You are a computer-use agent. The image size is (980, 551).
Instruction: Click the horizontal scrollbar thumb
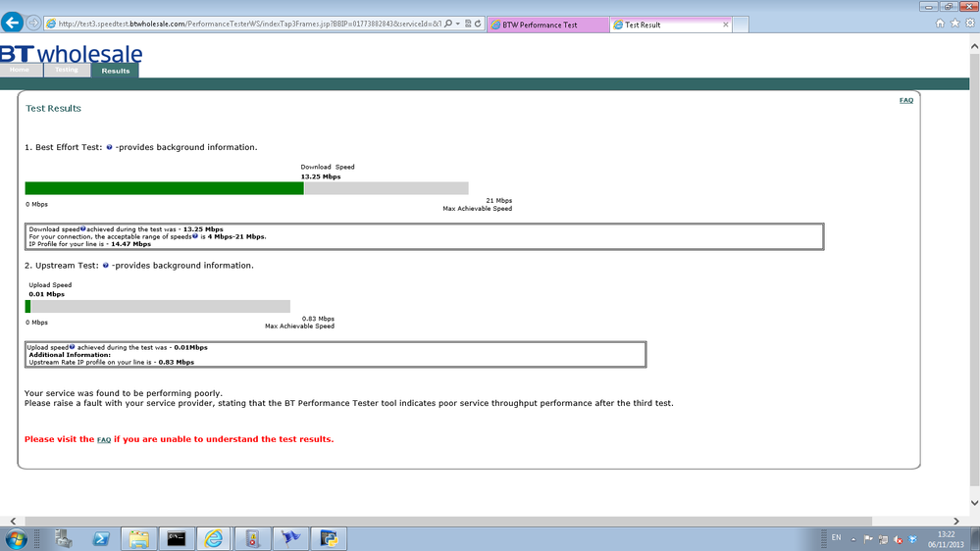click(x=448, y=521)
